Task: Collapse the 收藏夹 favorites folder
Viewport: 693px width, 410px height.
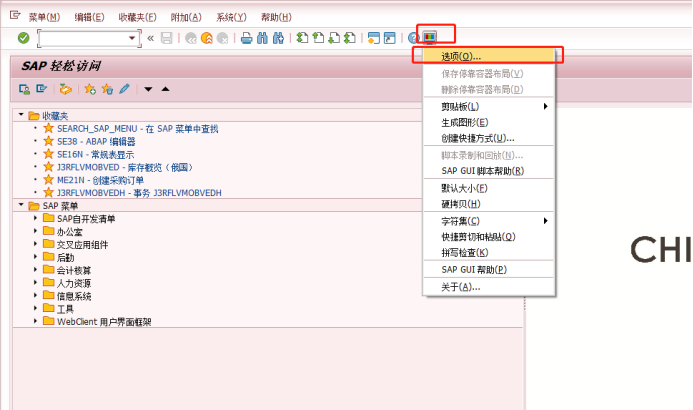Action: (x=21, y=115)
